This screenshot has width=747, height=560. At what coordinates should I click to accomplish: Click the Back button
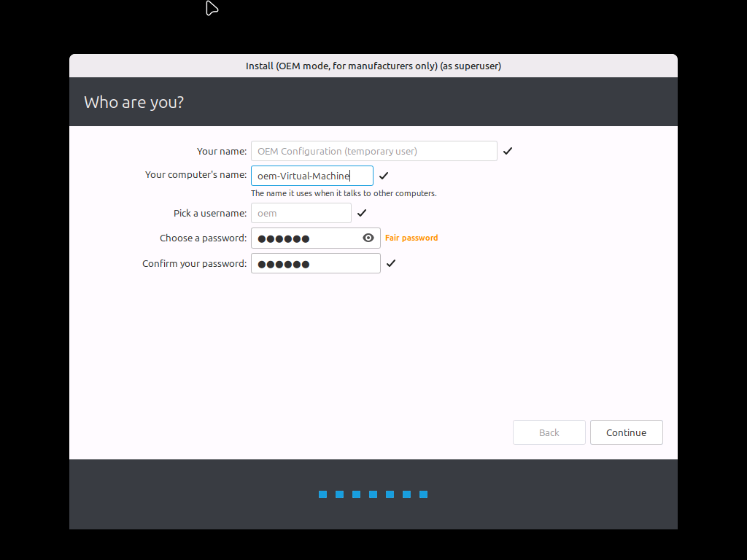[x=549, y=432]
